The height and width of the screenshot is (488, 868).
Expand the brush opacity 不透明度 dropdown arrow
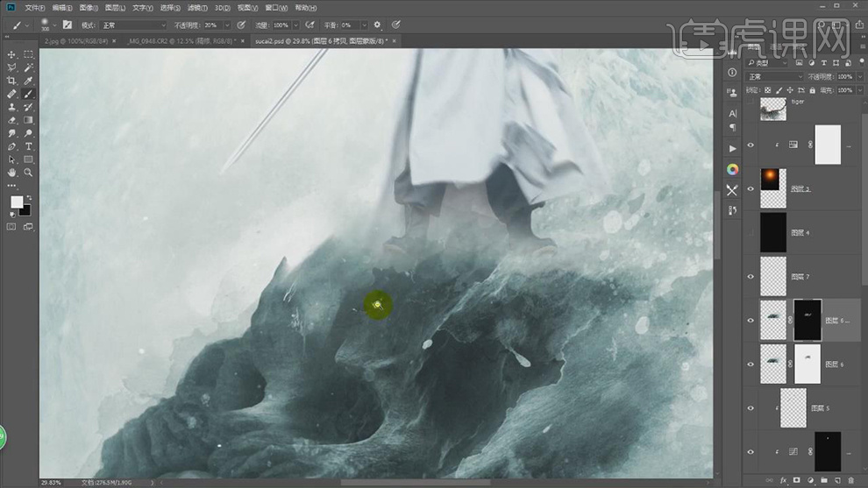[228, 25]
